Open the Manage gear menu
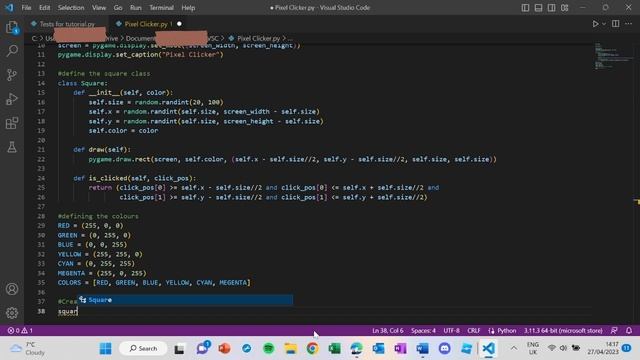 coord(12,313)
